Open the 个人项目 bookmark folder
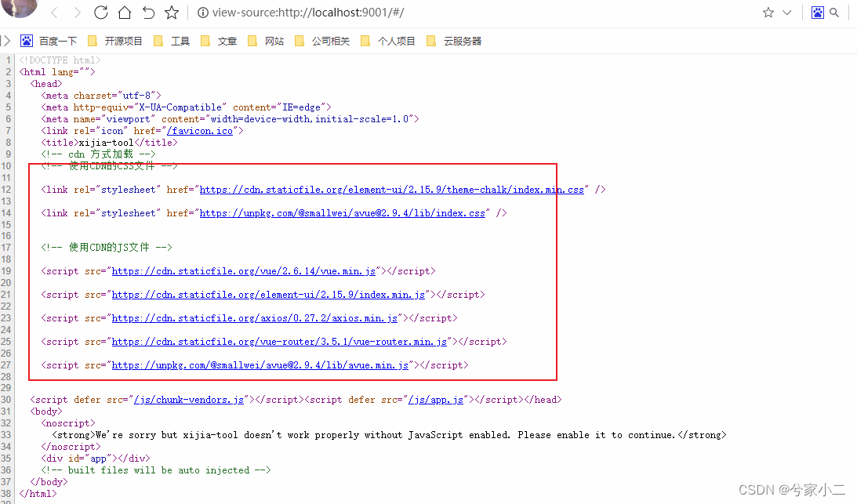 (388, 41)
